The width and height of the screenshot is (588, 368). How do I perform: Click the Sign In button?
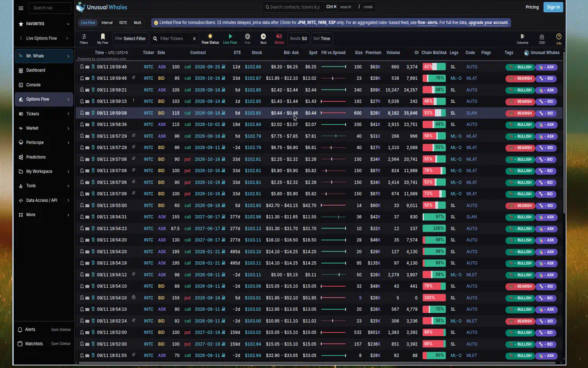(553, 7)
